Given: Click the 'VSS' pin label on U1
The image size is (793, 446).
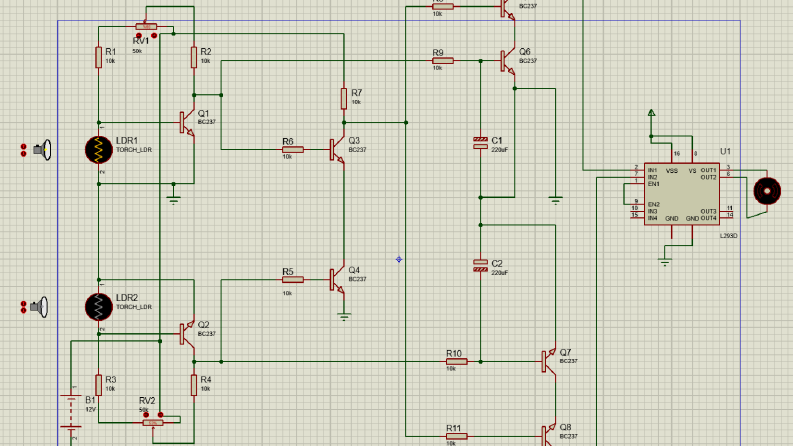Looking at the screenshot, I should tap(672, 170).
